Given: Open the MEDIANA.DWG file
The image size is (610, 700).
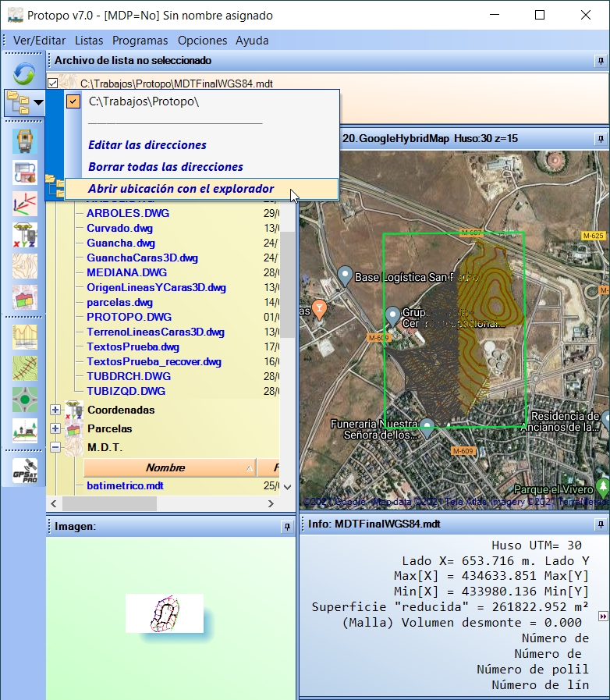Looking at the screenshot, I should (126, 272).
